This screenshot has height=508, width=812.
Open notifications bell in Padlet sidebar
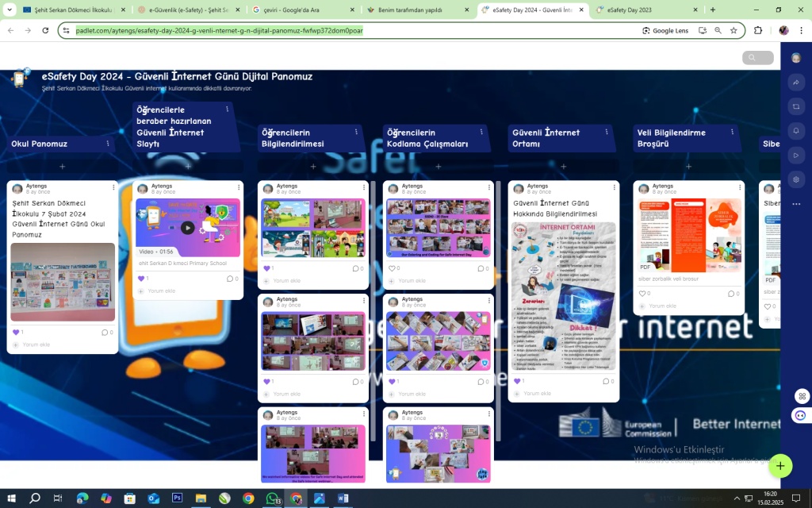[796, 130]
